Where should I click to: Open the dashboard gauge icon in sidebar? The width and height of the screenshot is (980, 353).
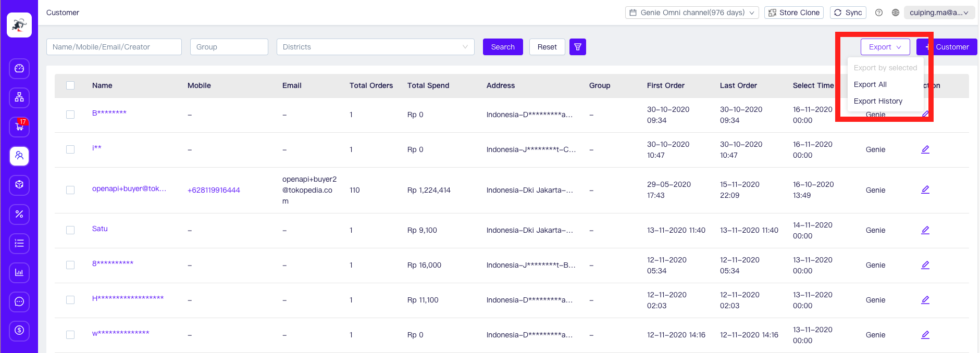tap(19, 69)
